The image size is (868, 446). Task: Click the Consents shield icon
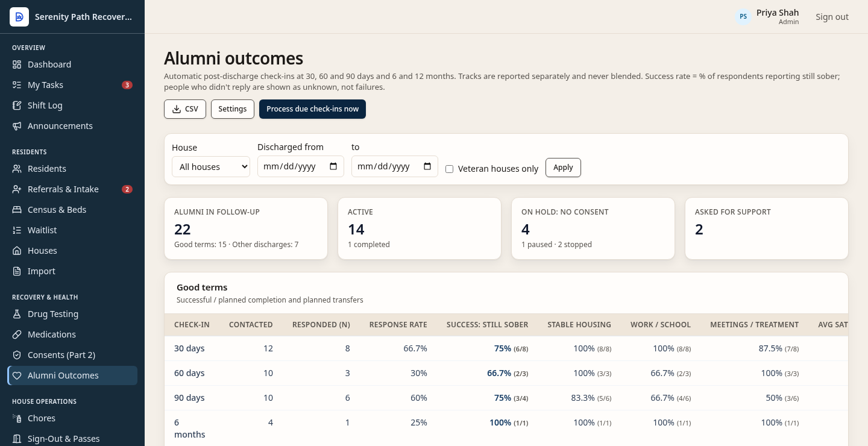pyautogui.click(x=17, y=355)
